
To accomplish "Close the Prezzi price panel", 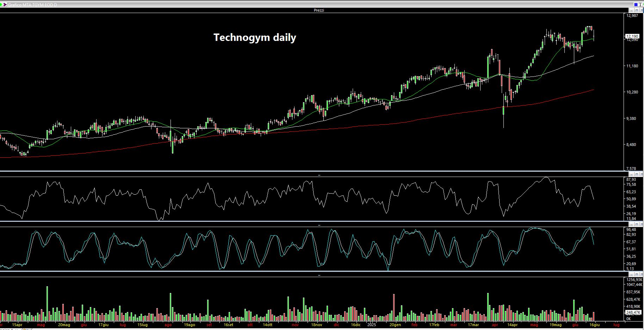I will point(642,10).
